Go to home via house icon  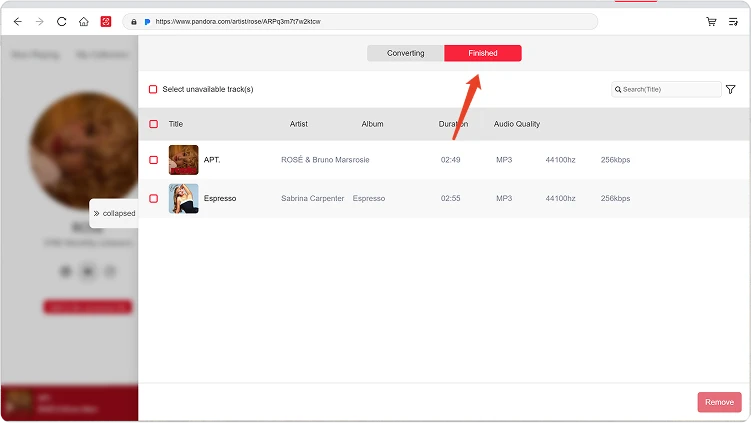click(84, 21)
